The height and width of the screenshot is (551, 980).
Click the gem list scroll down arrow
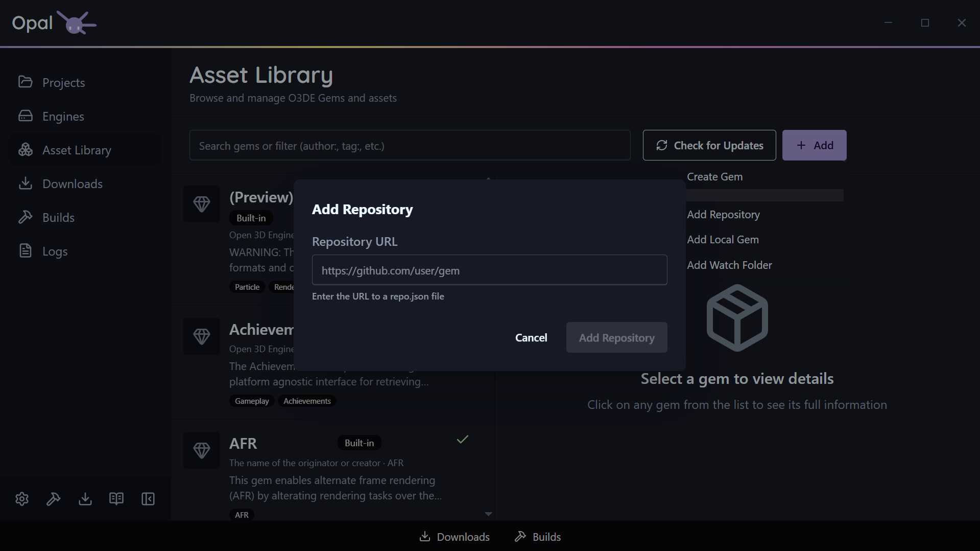(488, 514)
